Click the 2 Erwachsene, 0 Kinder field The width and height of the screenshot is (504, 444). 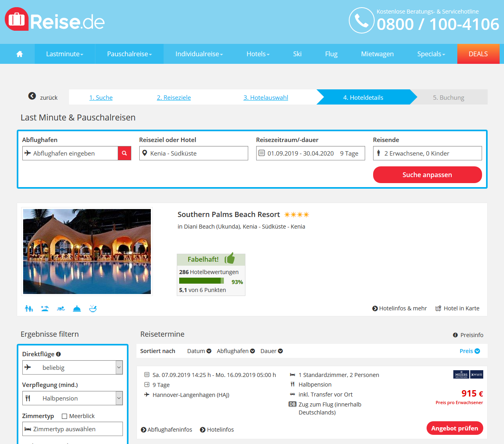pos(427,153)
